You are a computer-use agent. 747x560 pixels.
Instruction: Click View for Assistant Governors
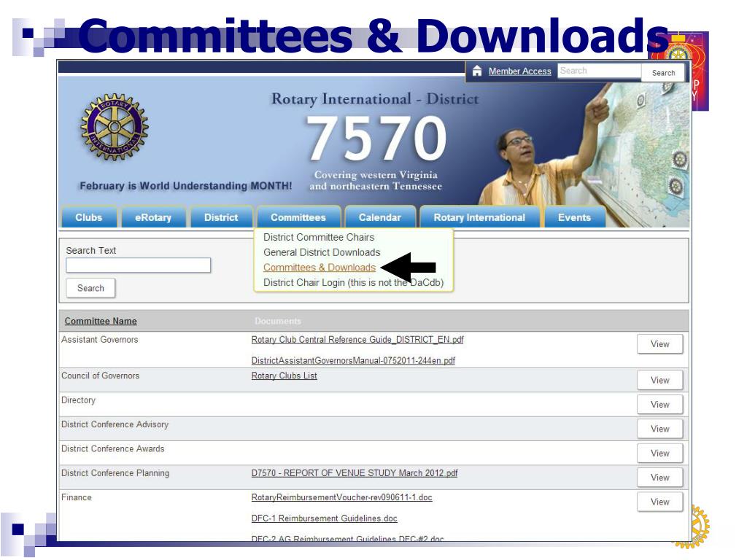tap(659, 344)
